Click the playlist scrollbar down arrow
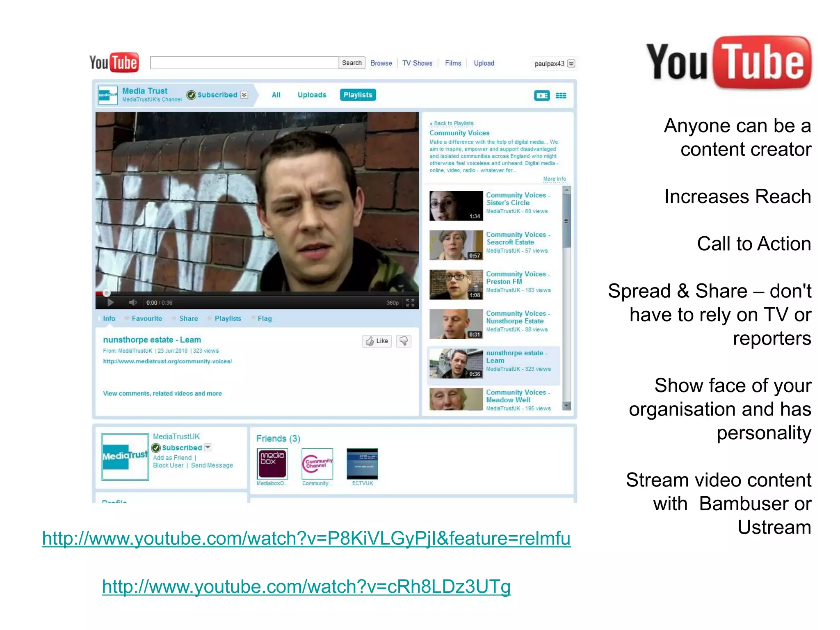The width and height of the screenshot is (840, 630). click(567, 406)
